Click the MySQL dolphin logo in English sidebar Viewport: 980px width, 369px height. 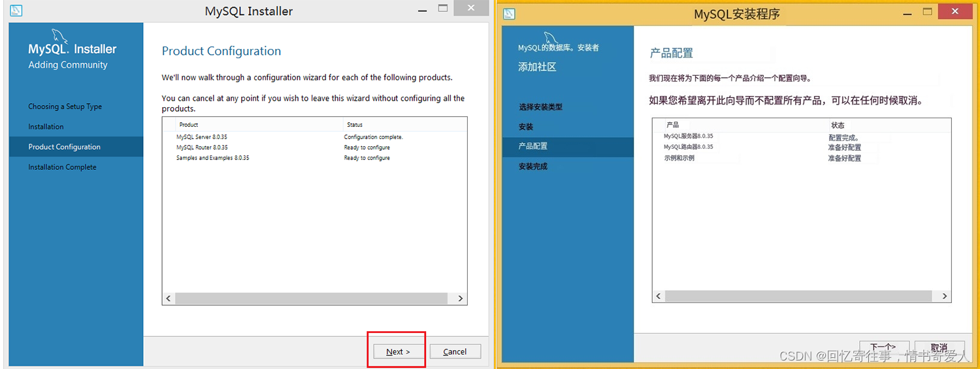(x=60, y=37)
